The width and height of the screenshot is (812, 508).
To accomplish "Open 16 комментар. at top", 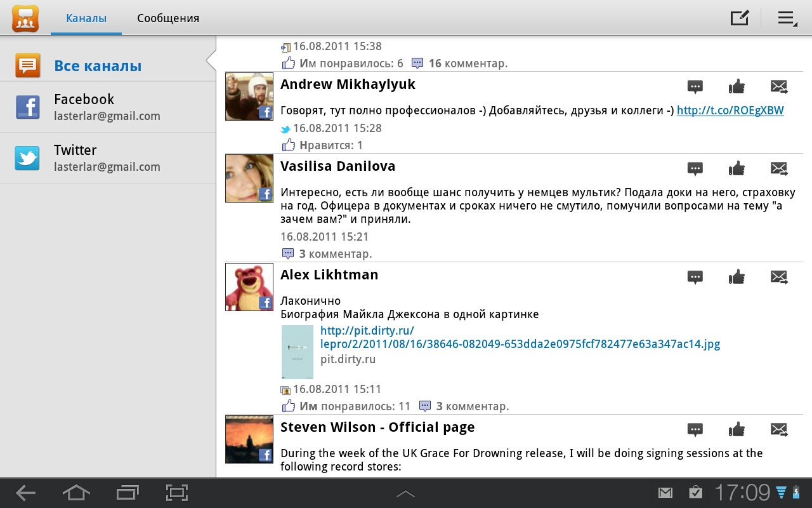I will [x=460, y=63].
